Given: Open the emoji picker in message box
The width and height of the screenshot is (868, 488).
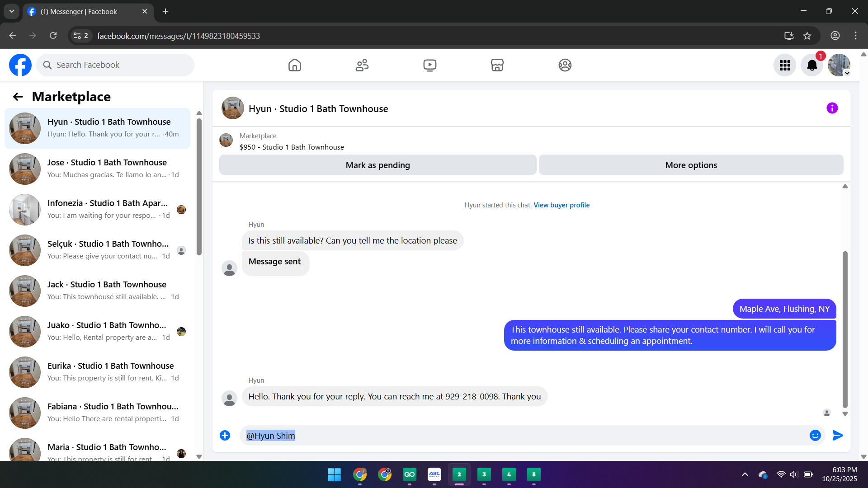Looking at the screenshot, I should pyautogui.click(x=815, y=435).
